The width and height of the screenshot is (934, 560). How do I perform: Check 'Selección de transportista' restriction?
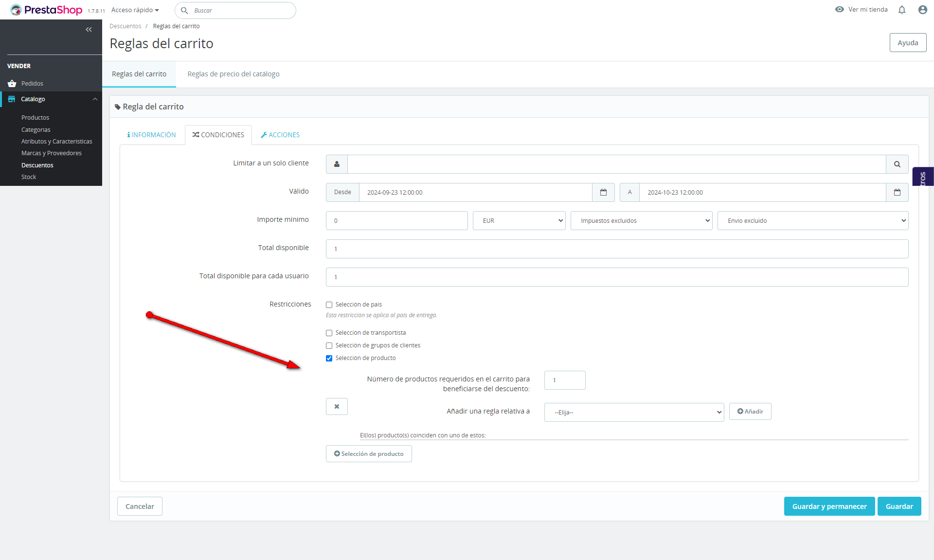pyautogui.click(x=329, y=333)
